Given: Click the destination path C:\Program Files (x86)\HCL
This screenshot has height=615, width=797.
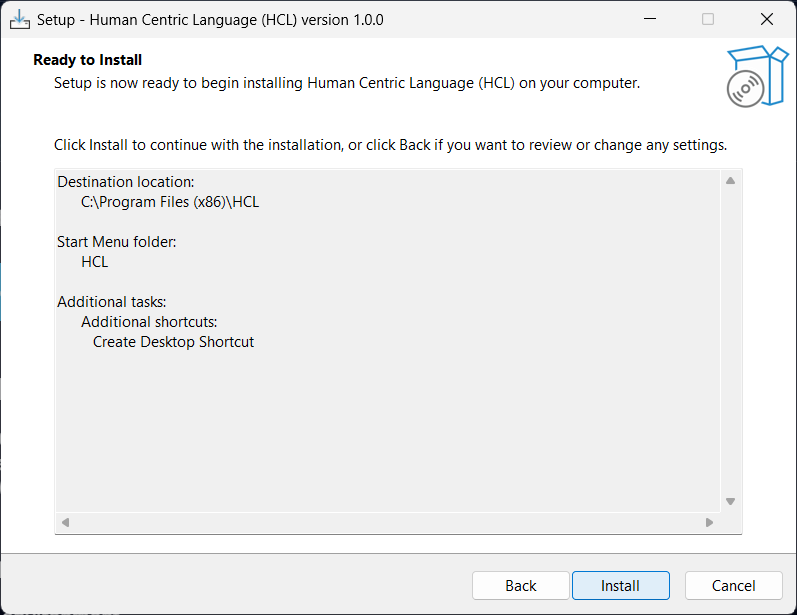Looking at the screenshot, I should (170, 202).
